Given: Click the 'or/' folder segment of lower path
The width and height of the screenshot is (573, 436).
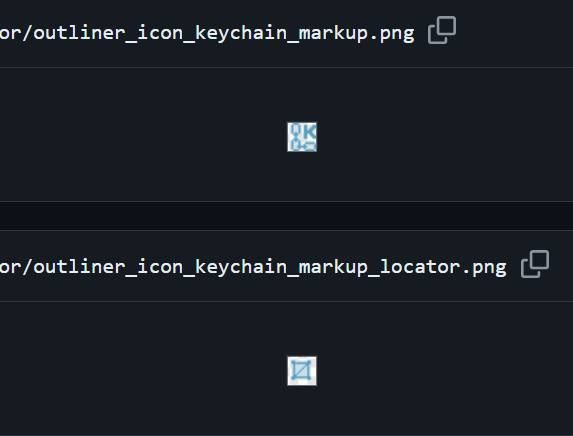Looking at the screenshot, I should (x=16, y=267).
